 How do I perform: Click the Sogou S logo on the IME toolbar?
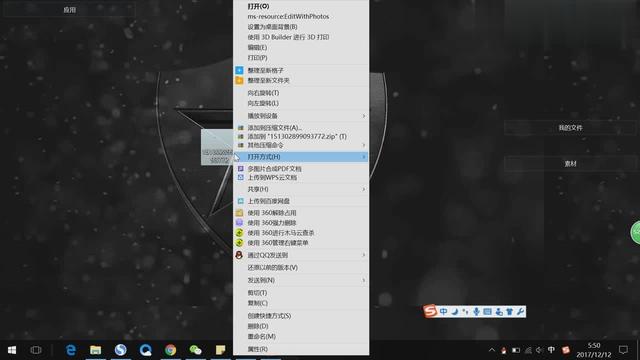coord(430,311)
